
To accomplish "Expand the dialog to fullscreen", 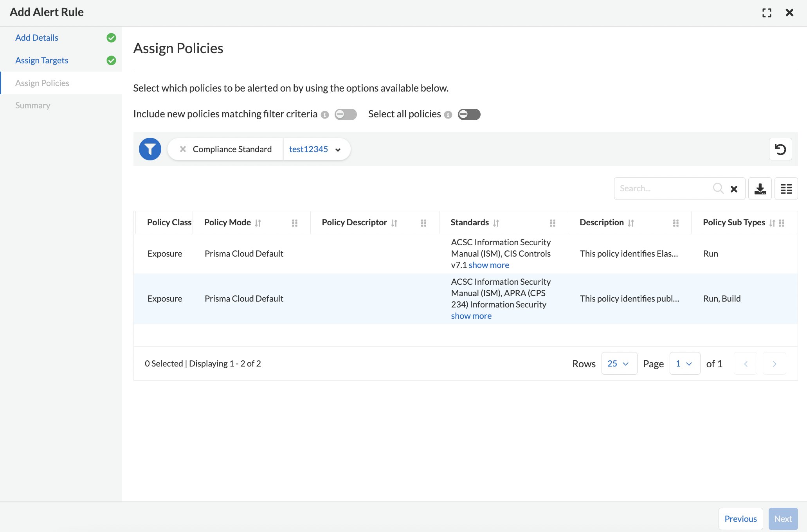I will (767, 13).
